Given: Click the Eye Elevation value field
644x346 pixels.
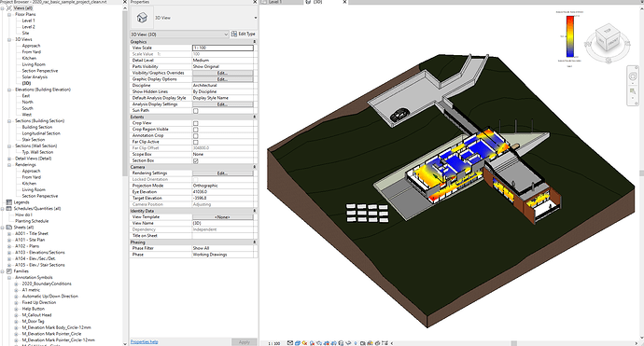Looking at the screenshot, I should (x=223, y=192).
